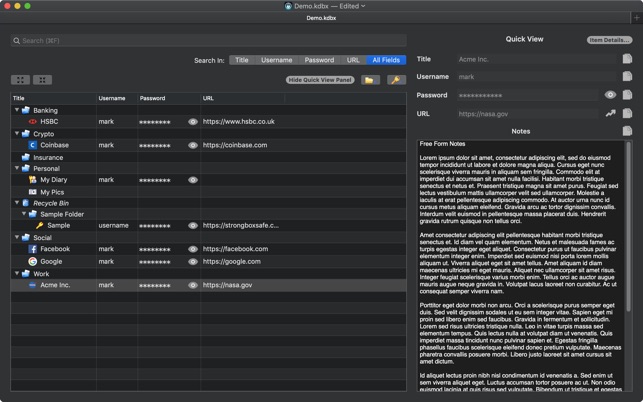
Task: Click the collapse all groups icon button
Action: [42, 80]
